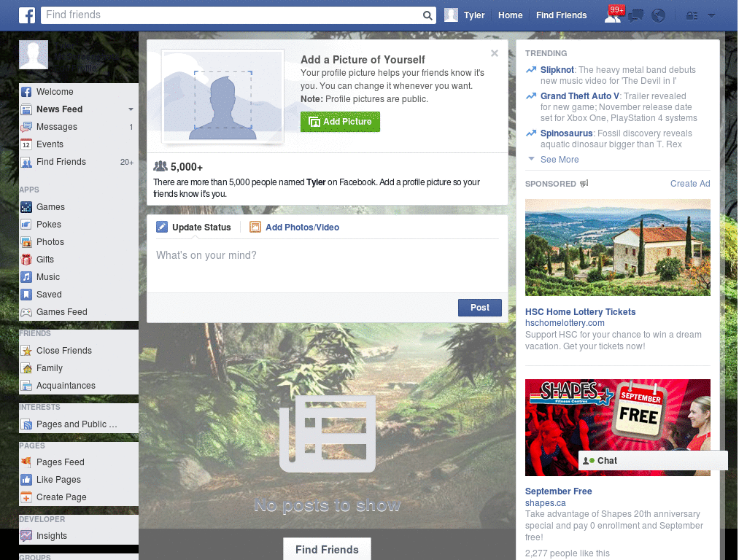Expand See More trending topics
The height and width of the screenshot is (560, 747).
[x=560, y=160]
